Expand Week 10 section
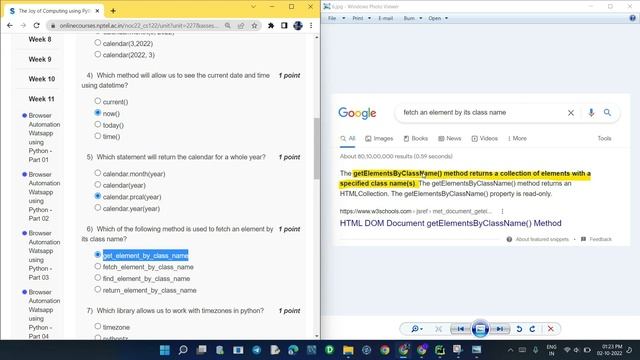Viewport: 640px width, 360px height. pyautogui.click(x=42, y=79)
